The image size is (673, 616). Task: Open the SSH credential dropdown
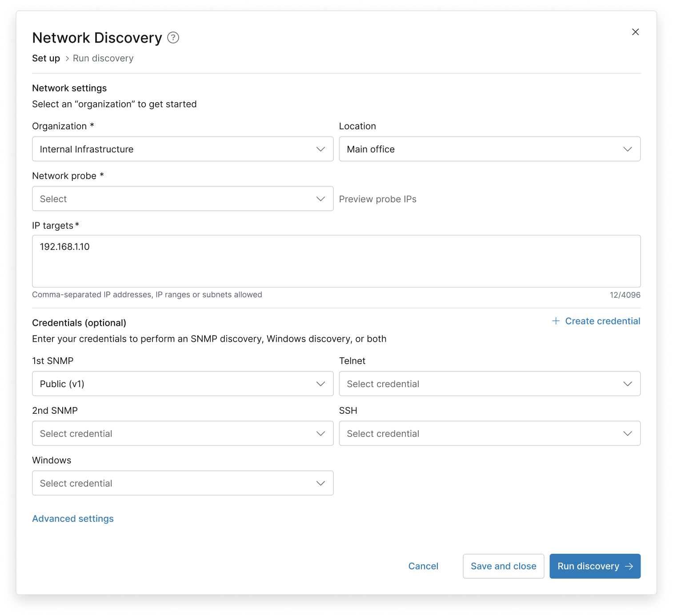[489, 433]
